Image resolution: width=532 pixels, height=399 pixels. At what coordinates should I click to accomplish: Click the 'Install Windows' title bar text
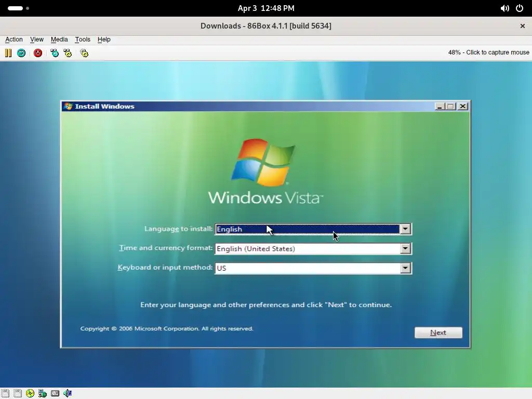click(104, 106)
